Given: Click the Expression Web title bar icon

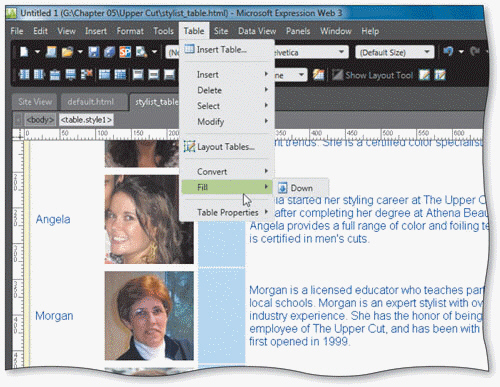Looking at the screenshot, I should [x=12, y=13].
